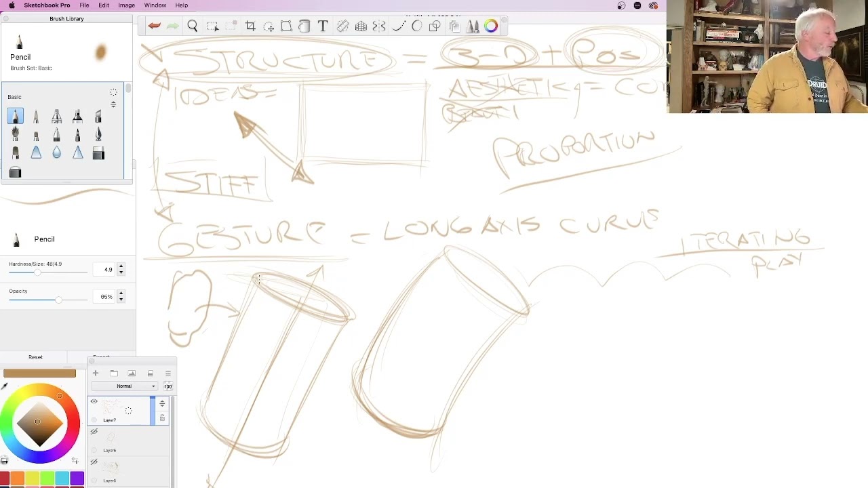The width and height of the screenshot is (868, 488).
Task: Select the Quick Transform tool
Action: pyautogui.click(x=269, y=26)
